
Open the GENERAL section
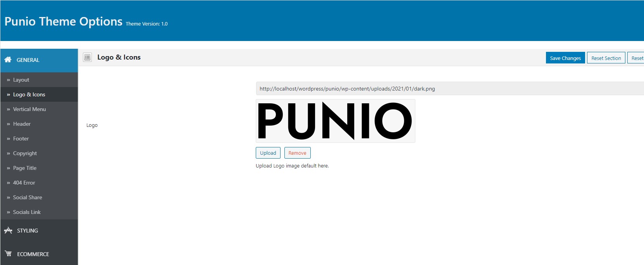coord(39,60)
